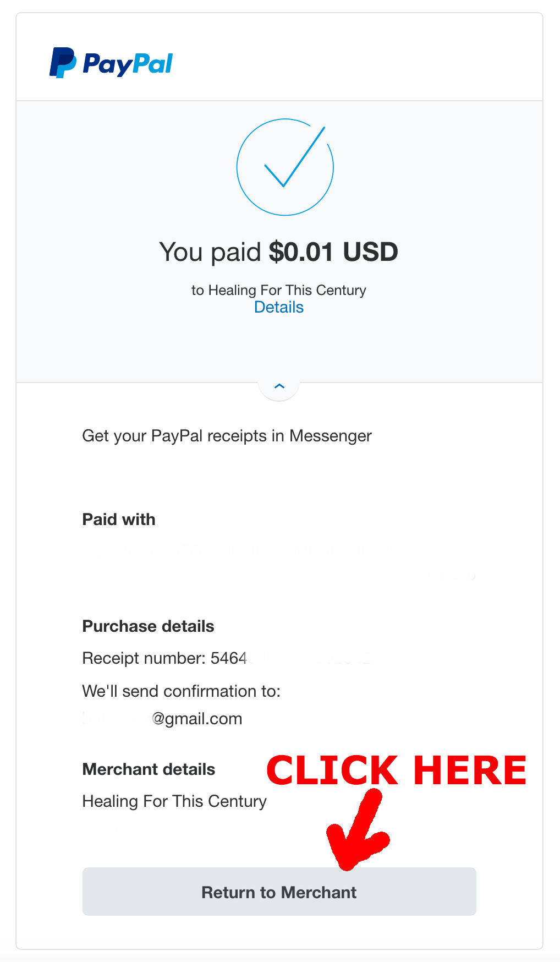Select the bold $0.01 USD amount
Screen dimensions: 560x962
(x=333, y=252)
